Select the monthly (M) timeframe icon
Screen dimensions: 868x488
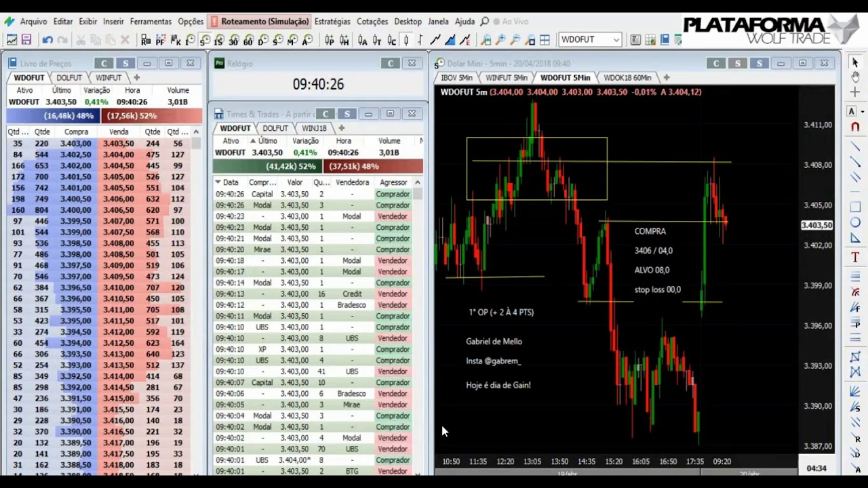pos(292,41)
